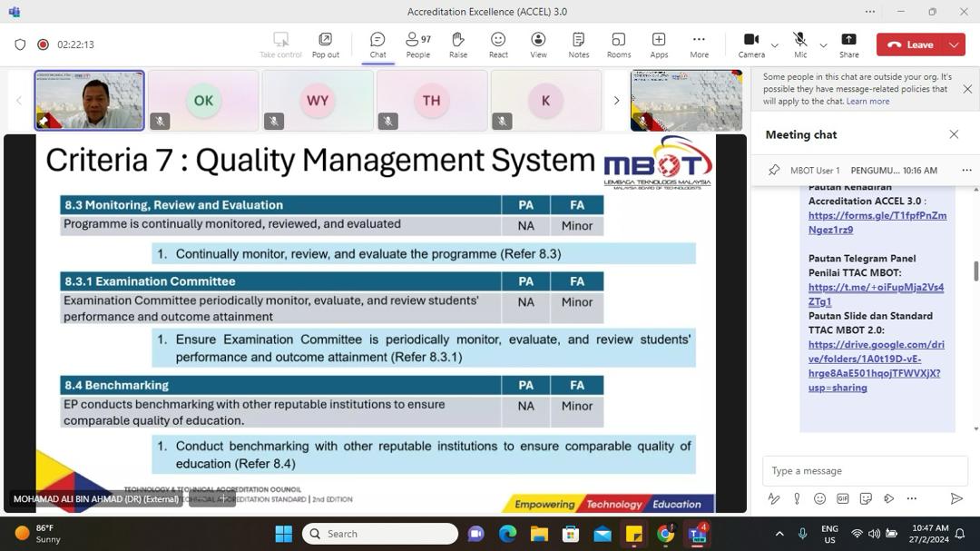Open breakout Rooms
Viewport: 980px width, 551px height.
618,44
